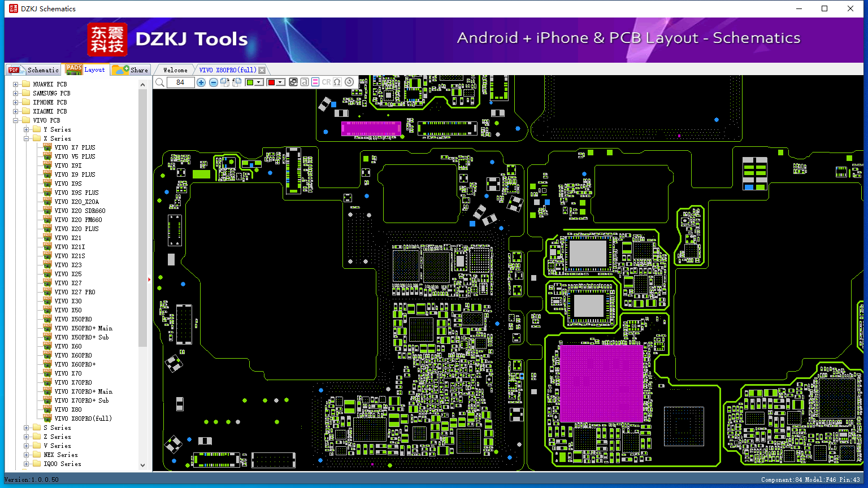Expand the V Series tree node
This screenshot has width=868, height=488.
(x=27, y=446)
